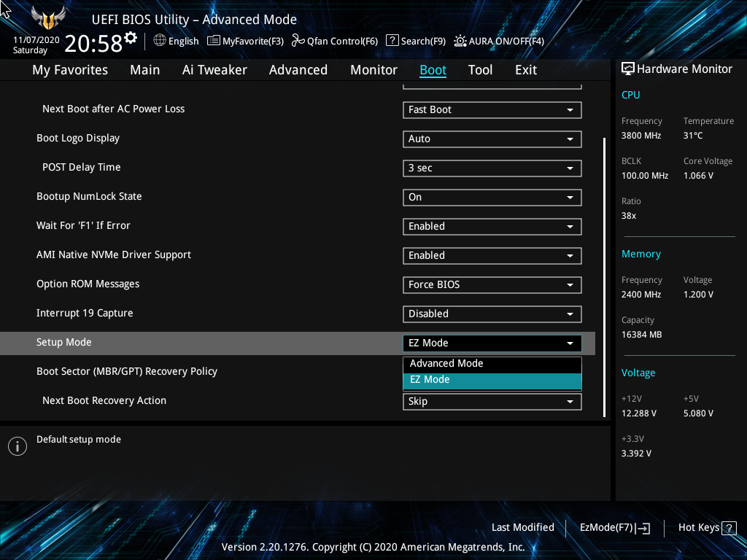The height and width of the screenshot is (560, 747).
Task: Click Boot Sector (MBR/GPT) Recovery Policy label
Action: pos(127,371)
